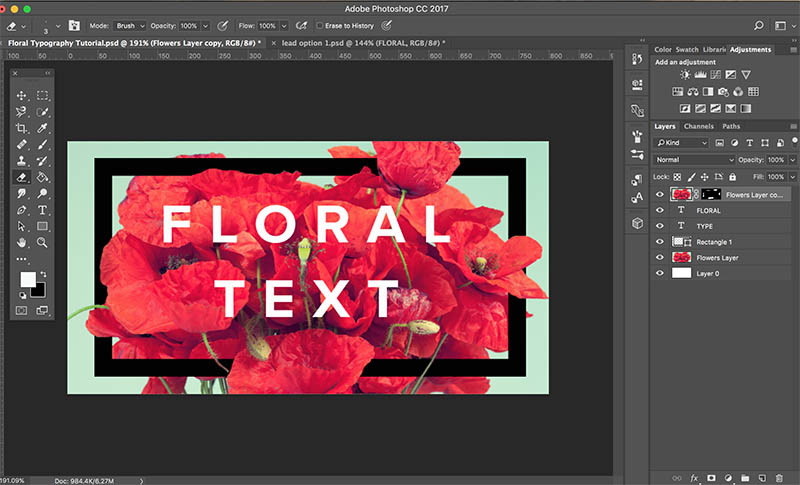Open the Flow dropdown arrow
Screen dimensions: 800x485
[x=284, y=25]
